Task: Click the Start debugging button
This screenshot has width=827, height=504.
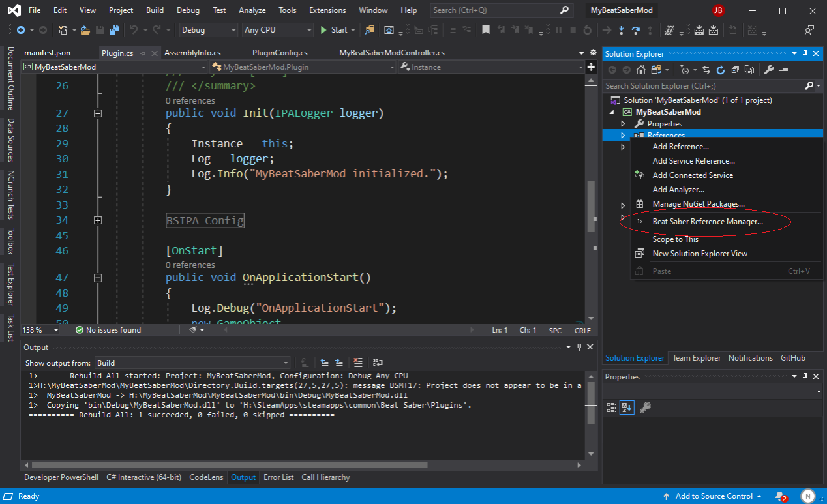Action: pos(334,30)
